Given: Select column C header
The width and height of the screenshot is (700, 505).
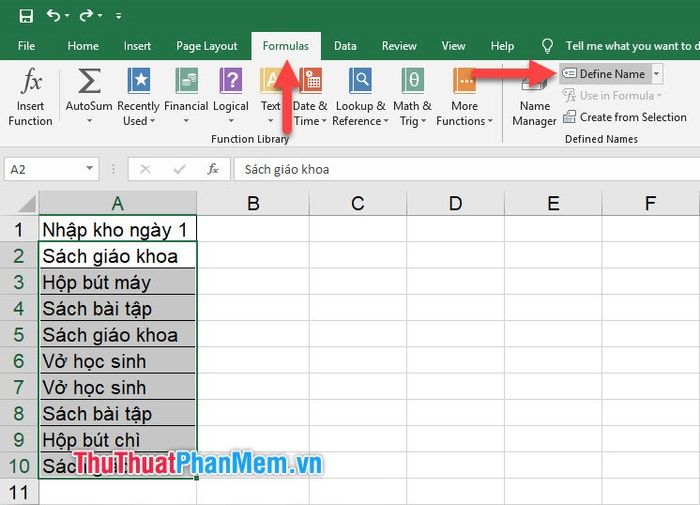Looking at the screenshot, I should pyautogui.click(x=358, y=204).
